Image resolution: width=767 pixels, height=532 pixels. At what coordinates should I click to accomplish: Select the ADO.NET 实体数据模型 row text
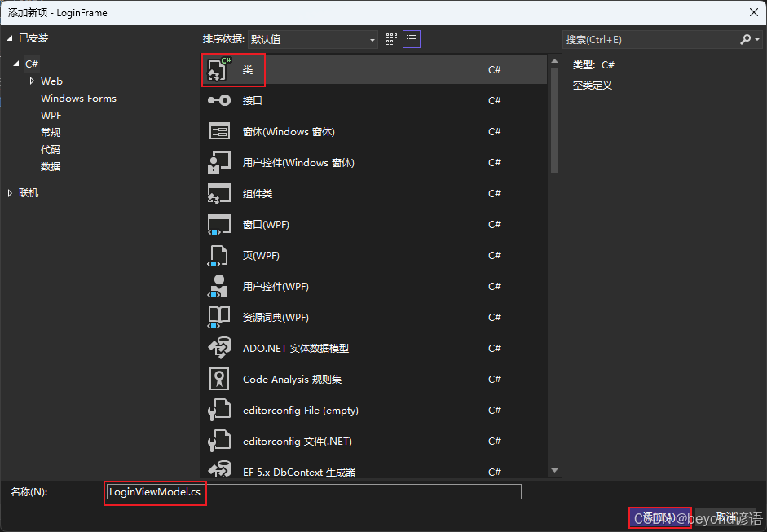(x=295, y=348)
